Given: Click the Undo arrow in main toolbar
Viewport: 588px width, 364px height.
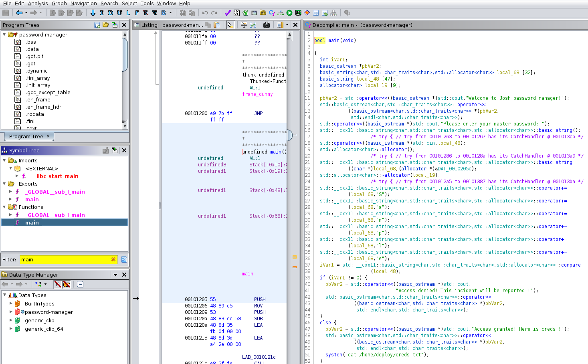Looking at the screenshot, I should pyautogui.click(x=205, y=13).
